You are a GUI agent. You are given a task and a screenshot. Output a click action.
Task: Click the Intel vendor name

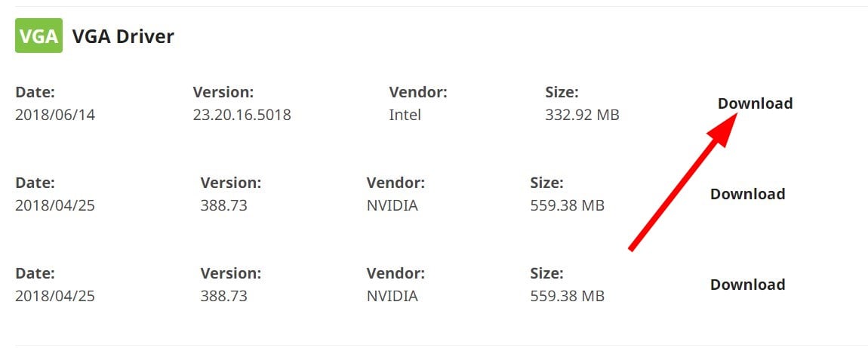[405, 115]
